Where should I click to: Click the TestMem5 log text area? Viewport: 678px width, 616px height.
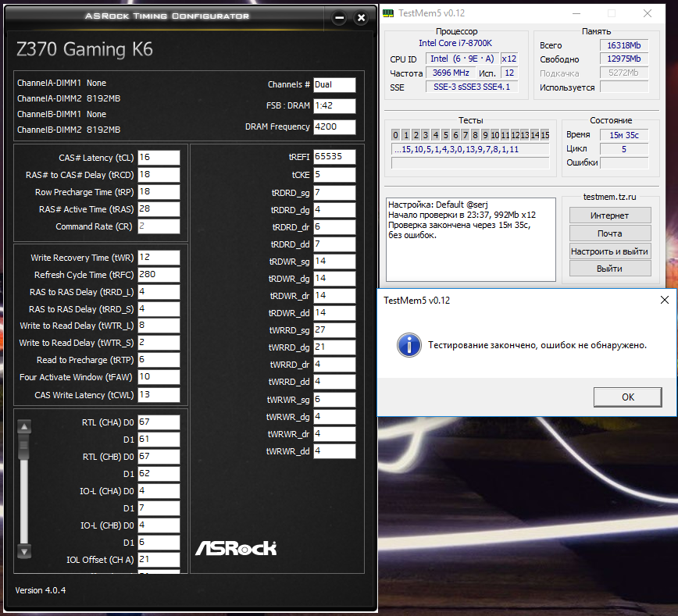(471, 240)
